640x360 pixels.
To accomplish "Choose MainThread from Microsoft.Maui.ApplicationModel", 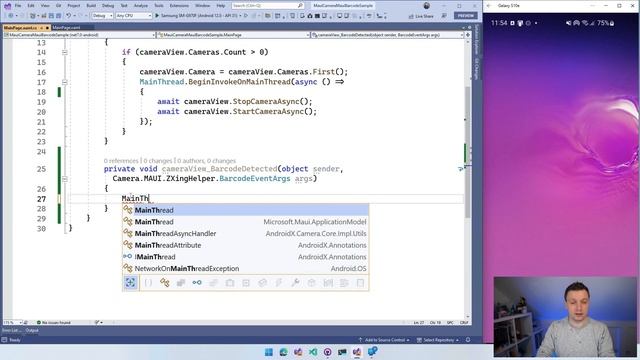I will tap(245, 222).
